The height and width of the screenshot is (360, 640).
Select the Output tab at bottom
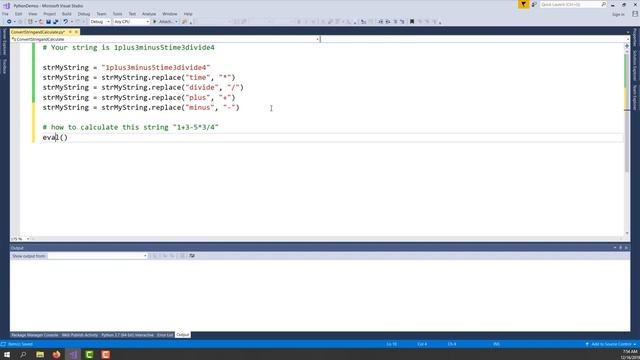pos(182,335)
